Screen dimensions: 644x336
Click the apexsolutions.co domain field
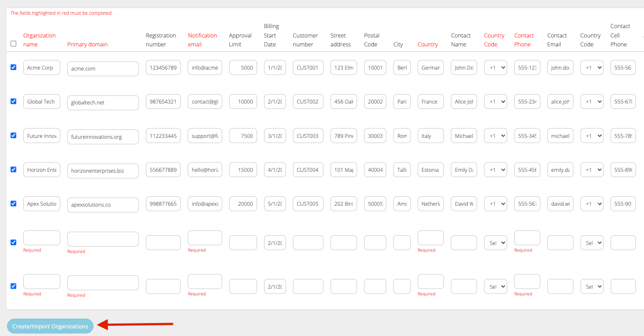(x=103, y=205)
